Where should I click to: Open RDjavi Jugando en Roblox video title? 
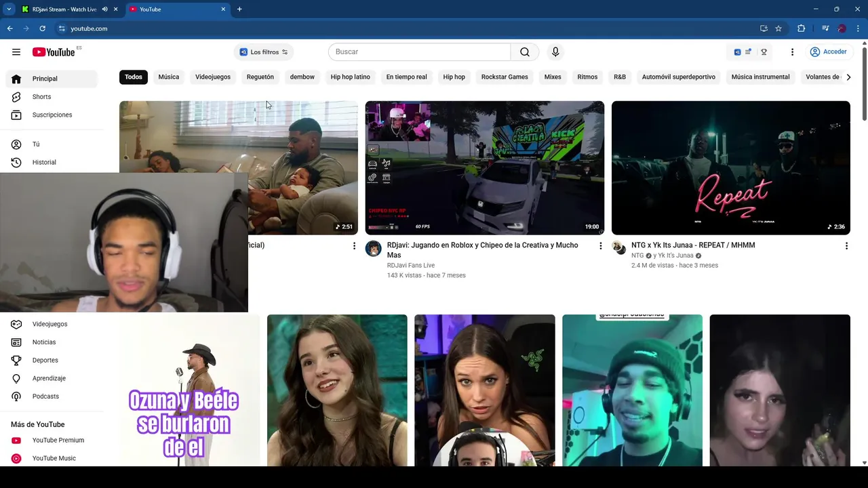tap(483, 250)
